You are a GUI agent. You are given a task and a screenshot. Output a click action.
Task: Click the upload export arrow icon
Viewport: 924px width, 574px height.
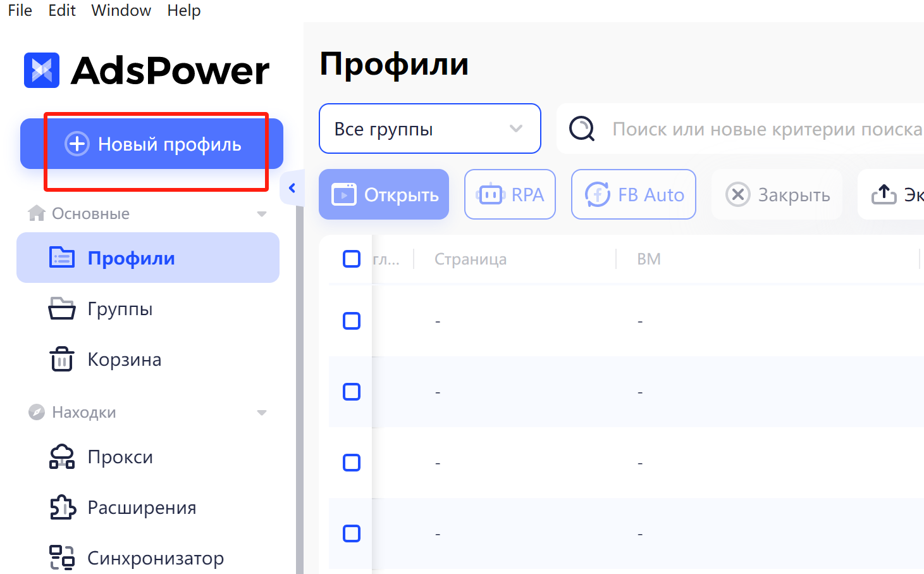coord(884,194)
